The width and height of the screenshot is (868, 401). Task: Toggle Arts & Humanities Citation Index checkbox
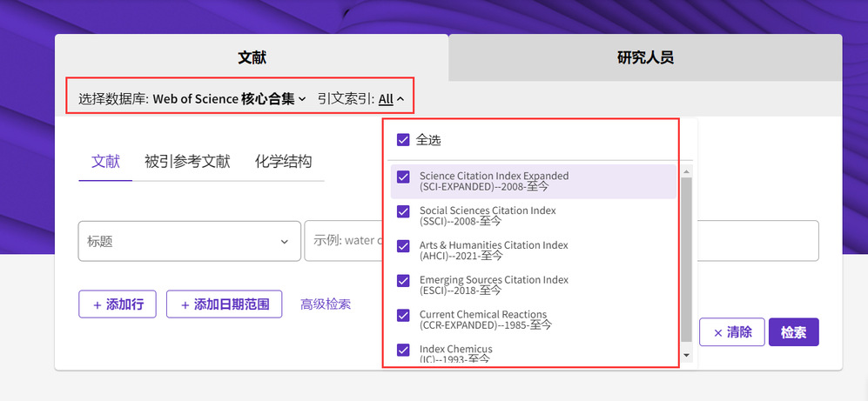tap(403, 246)
